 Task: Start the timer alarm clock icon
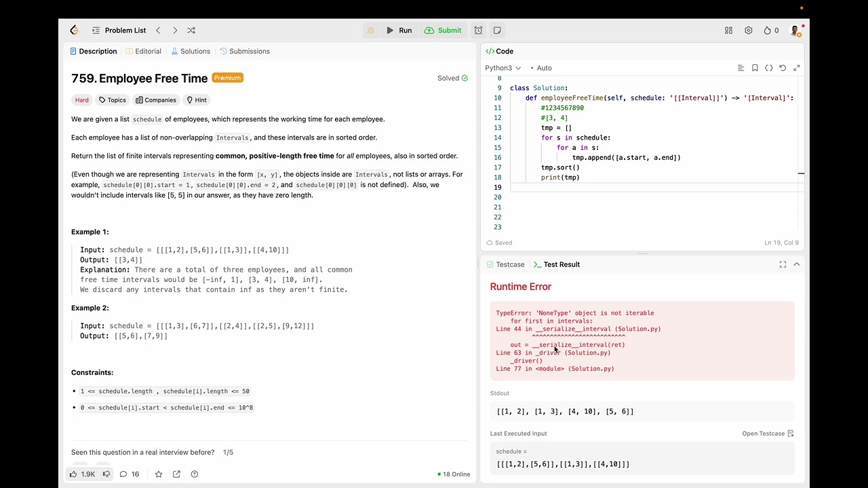click(478, 30)
